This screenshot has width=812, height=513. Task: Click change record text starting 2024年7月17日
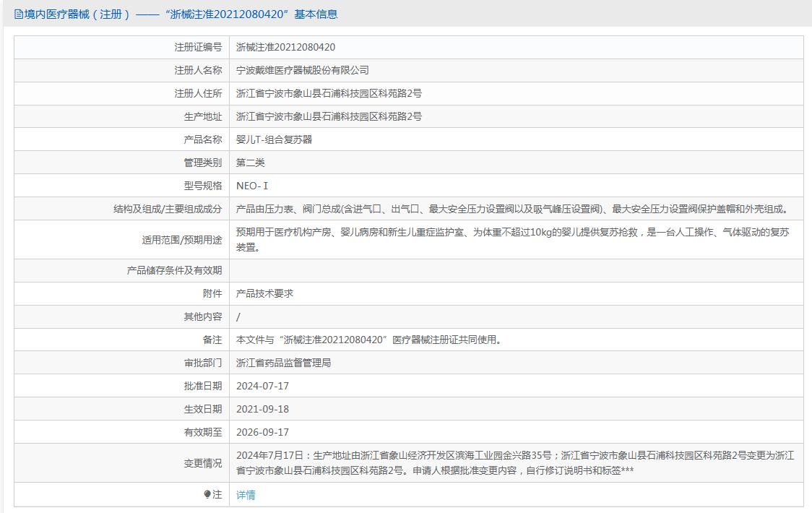coord(515,462)
